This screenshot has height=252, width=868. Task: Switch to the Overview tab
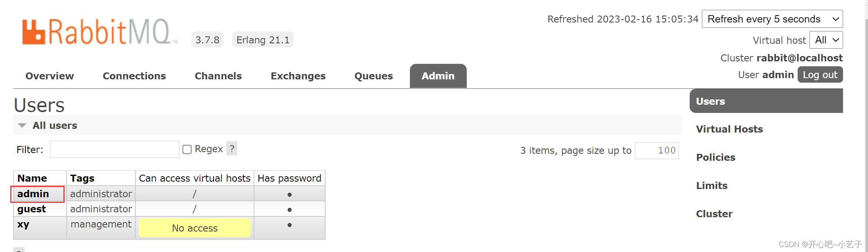[x=49, y=76]
